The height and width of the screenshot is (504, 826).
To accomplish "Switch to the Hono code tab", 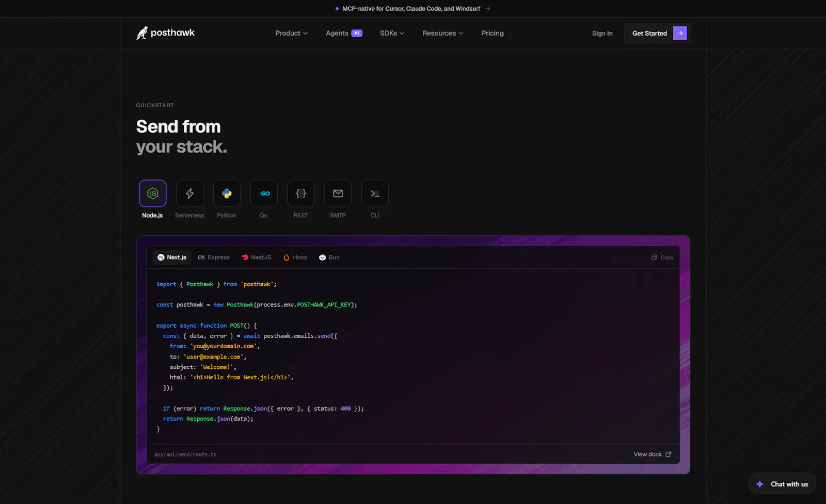I will coord(295,257).
